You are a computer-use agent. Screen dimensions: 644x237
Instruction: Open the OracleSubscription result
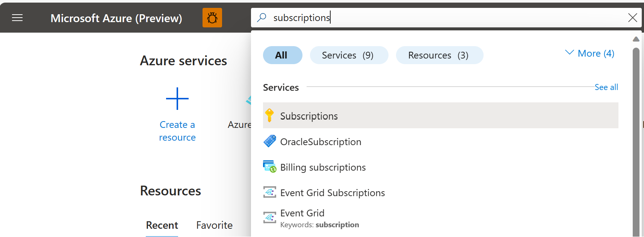(441, 141)
